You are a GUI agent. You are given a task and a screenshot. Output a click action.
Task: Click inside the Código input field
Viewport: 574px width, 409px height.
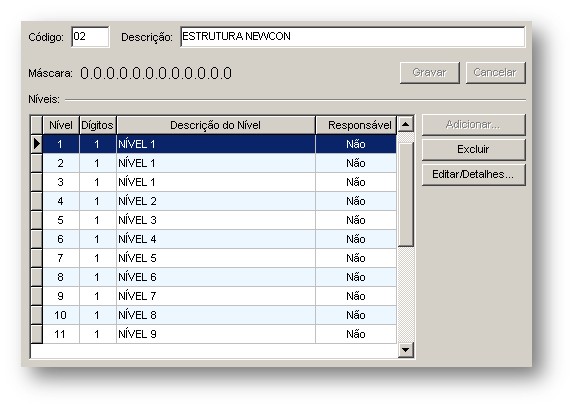90,37
